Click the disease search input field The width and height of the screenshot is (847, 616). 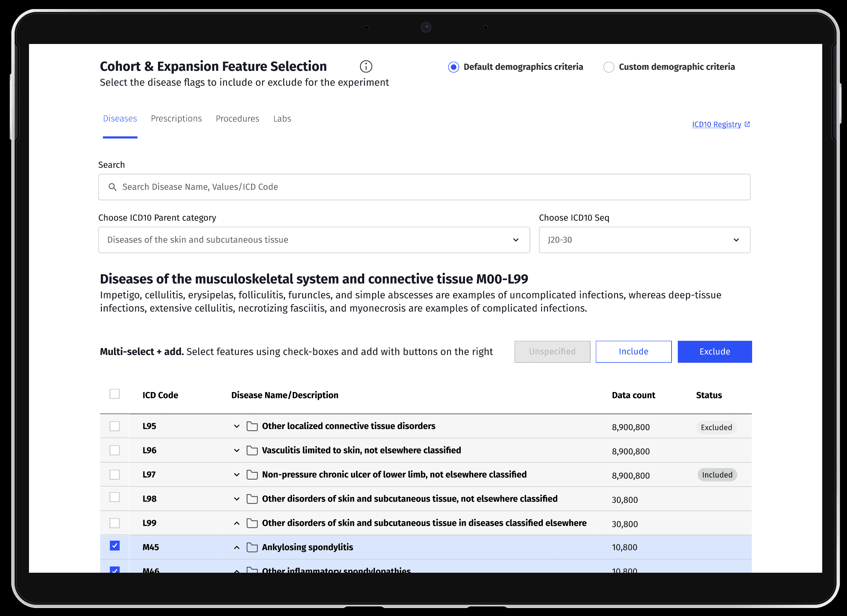(x=424, y=187)
